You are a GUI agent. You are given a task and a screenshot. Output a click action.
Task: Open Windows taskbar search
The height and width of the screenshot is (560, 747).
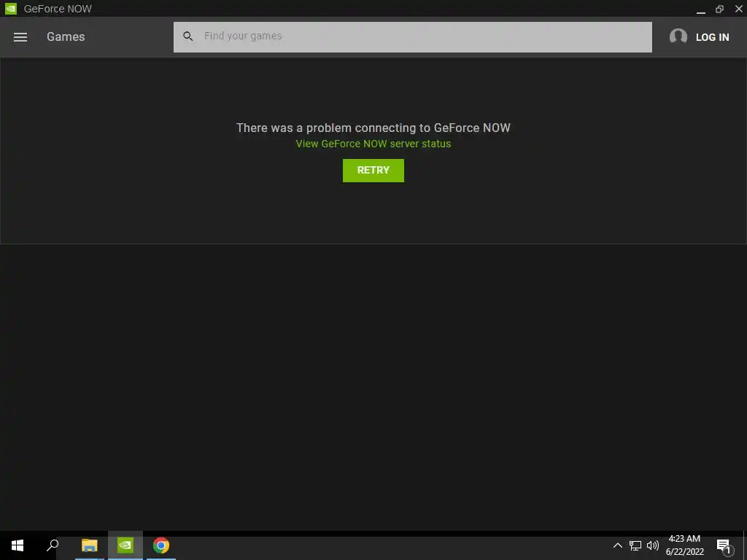53,545
